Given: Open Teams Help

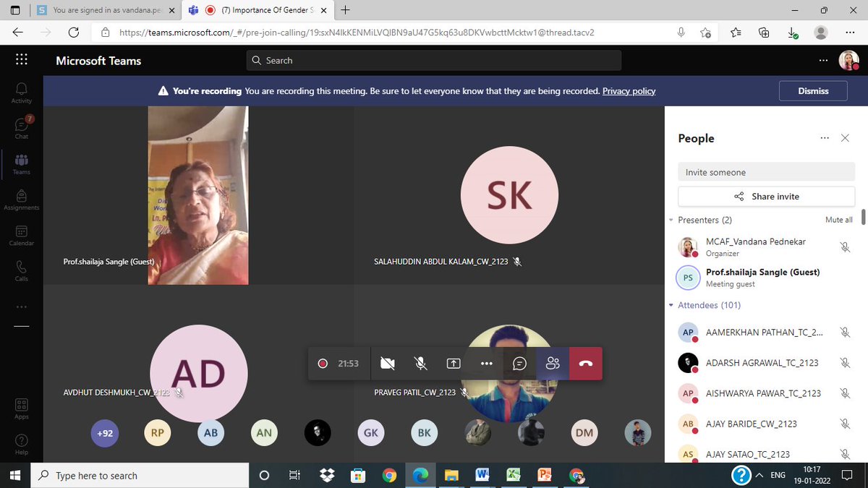Looking at the screenshot, I should [x=21, y=444].
